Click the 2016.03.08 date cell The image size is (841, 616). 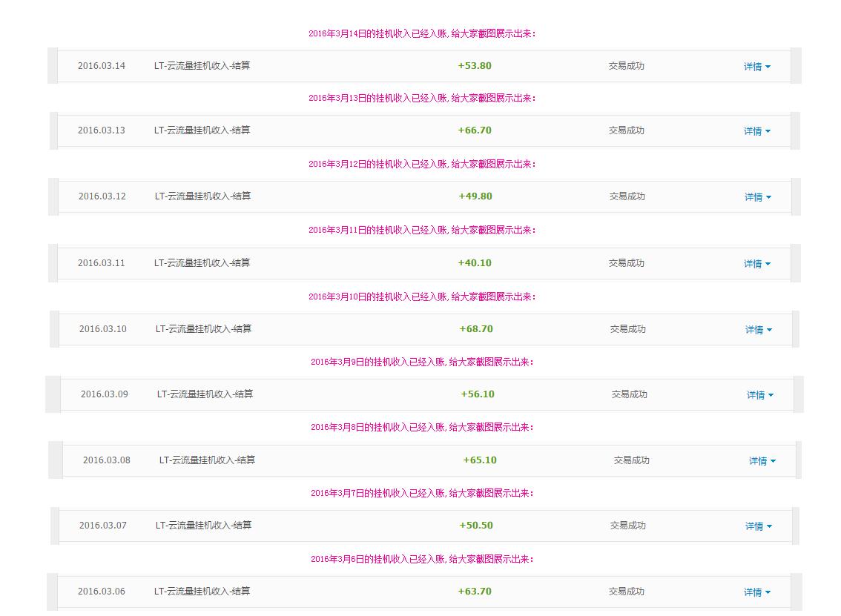[x=107, y=460]
